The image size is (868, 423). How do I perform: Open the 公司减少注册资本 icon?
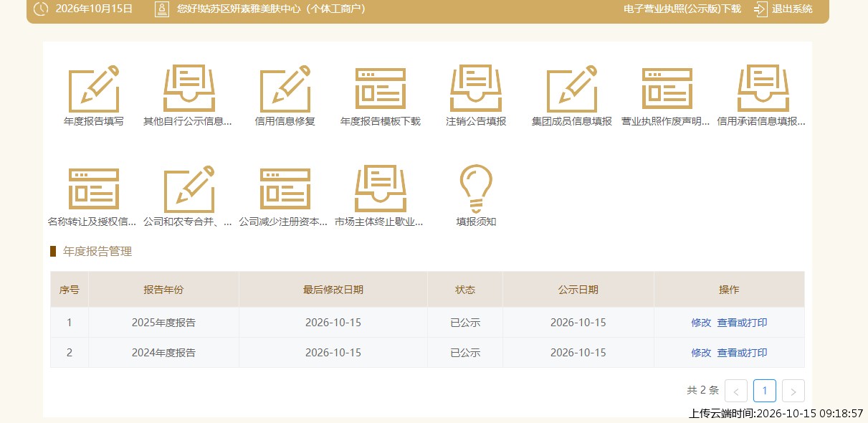(285, 189)
